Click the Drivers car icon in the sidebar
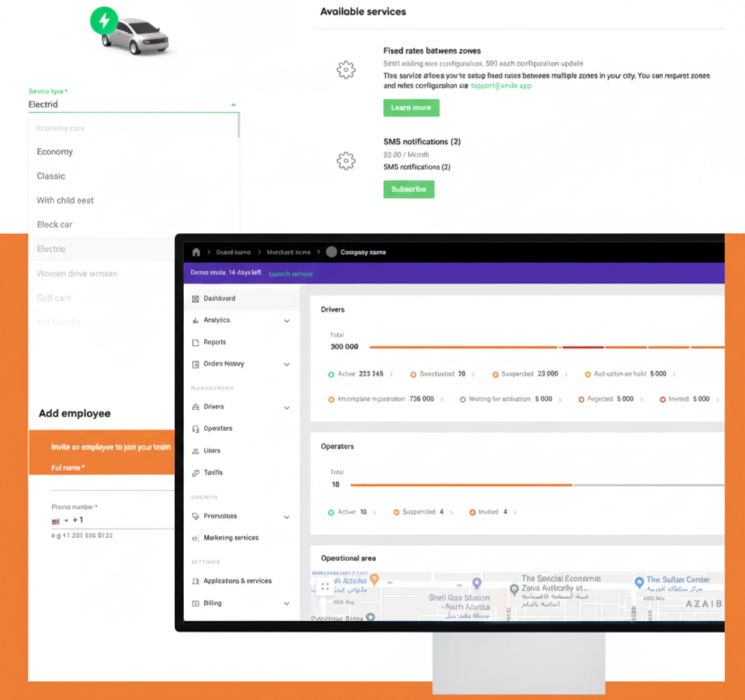The width and height of the screenshot is (745, 700). coord(195,407)
